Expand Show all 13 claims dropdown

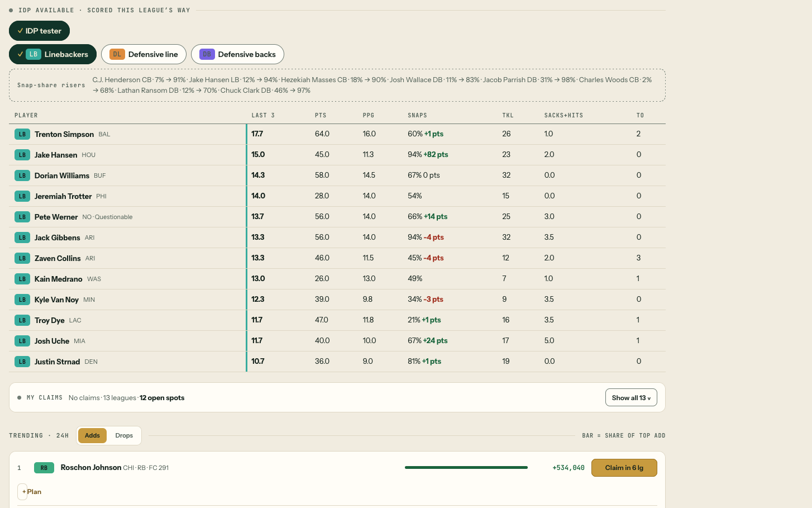pos(631,397)
